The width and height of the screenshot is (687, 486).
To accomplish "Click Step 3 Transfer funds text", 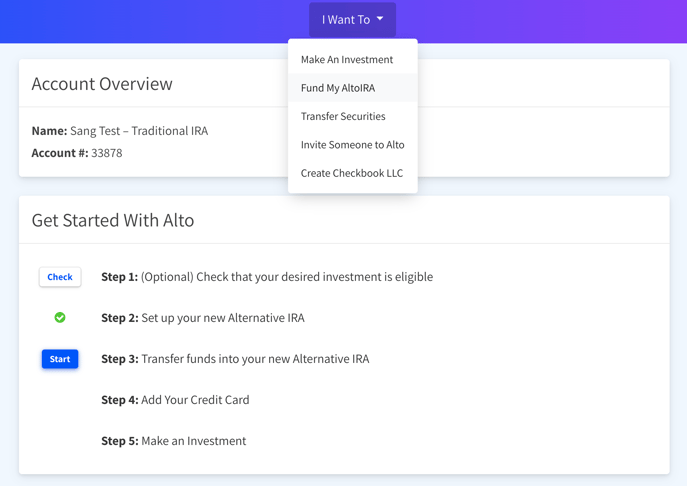I will click(x=235, y=359).
